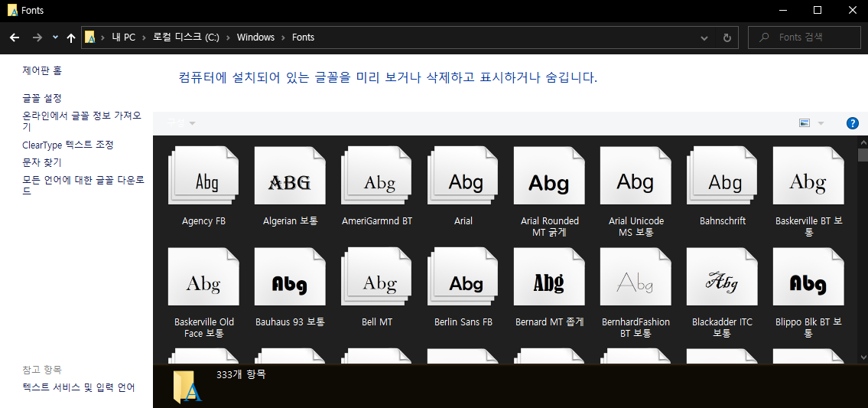
Task: Click the Bahnschrift font name label
Action: tap(723, 221)
